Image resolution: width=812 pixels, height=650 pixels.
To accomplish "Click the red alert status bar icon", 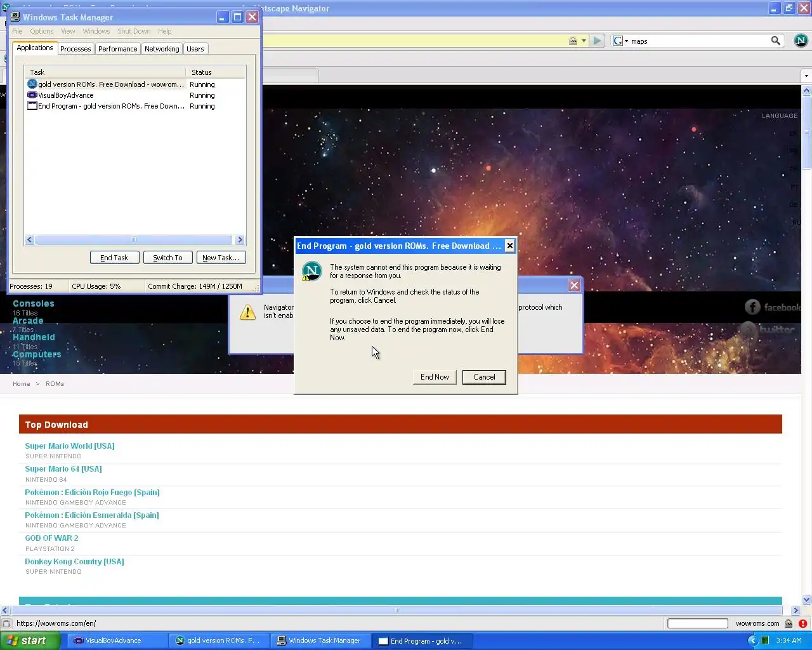I will click(x=802, y=623).
